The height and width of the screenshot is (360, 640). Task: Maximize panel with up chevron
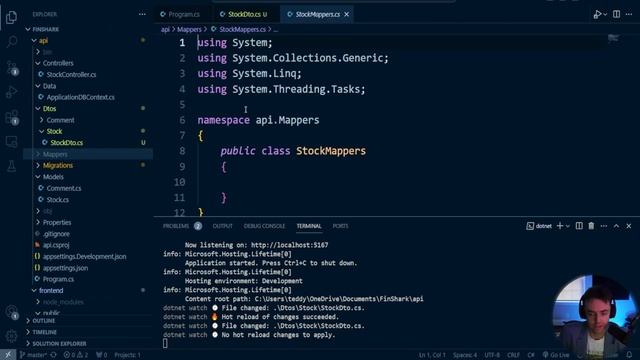(616, 226)
